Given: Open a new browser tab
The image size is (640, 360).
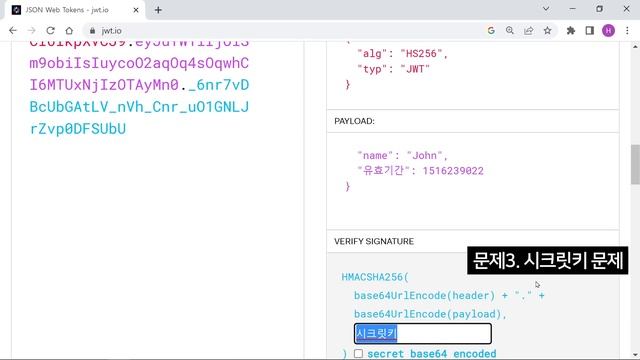Looking at the screenshot, I should click(x=158, y=10).
